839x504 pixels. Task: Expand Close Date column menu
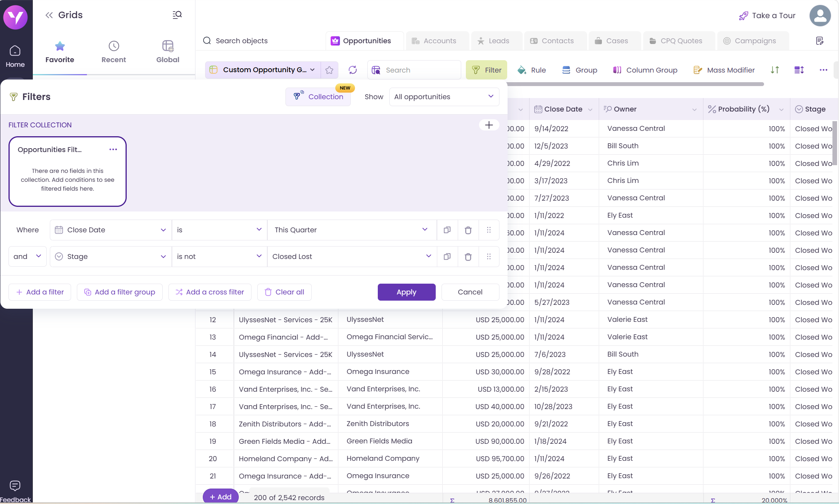590,110
